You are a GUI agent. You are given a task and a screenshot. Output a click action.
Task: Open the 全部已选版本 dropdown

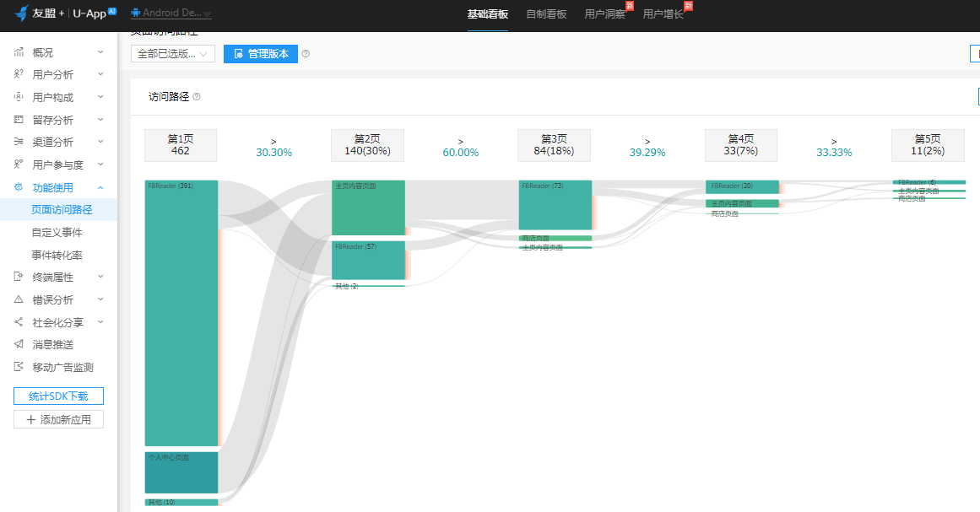click(172, 54)
